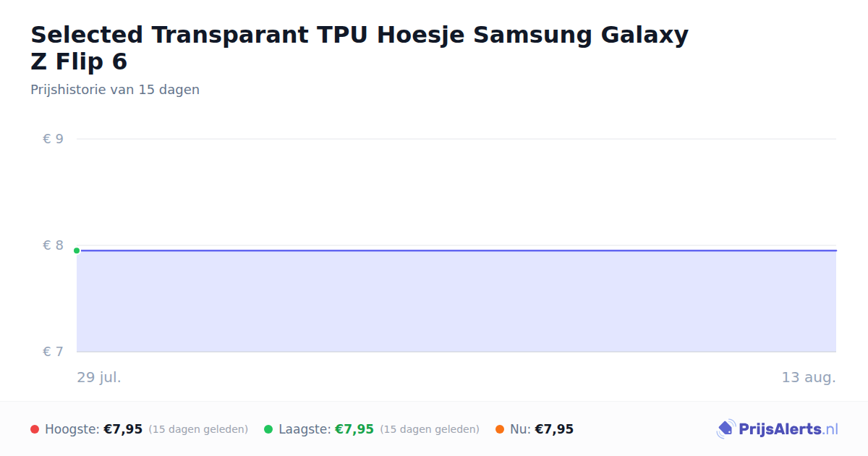The height and width of the screenshot is (456, 868).
Task: Click the Prijshistorie van 15 dagen subtitle
Action: click(115, 90)
